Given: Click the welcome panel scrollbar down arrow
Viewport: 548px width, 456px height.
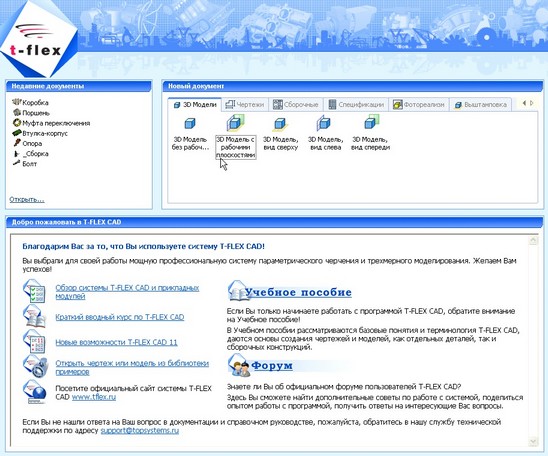Looking at the screenshot, I should 533,442.
